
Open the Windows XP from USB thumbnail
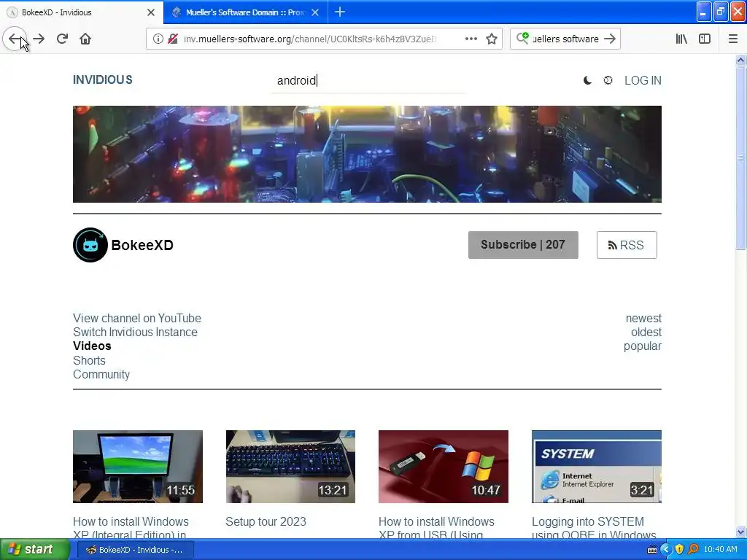(x=443, y=466)
